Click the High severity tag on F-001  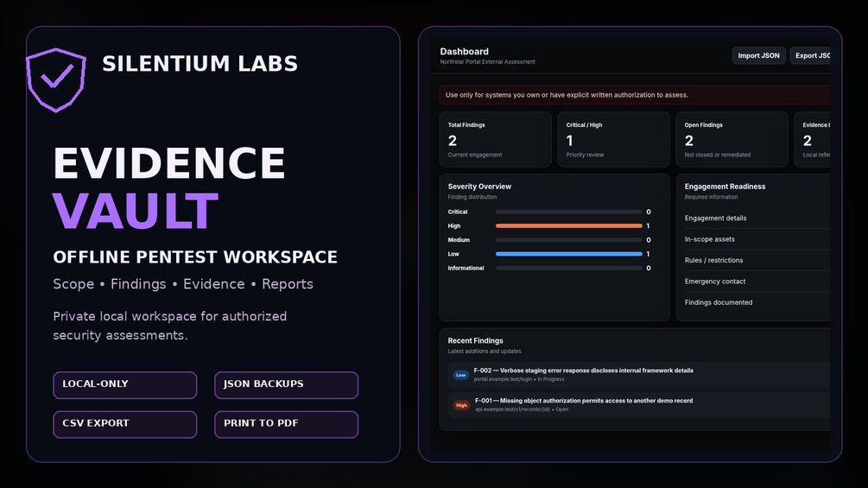[x=461, y=405]
